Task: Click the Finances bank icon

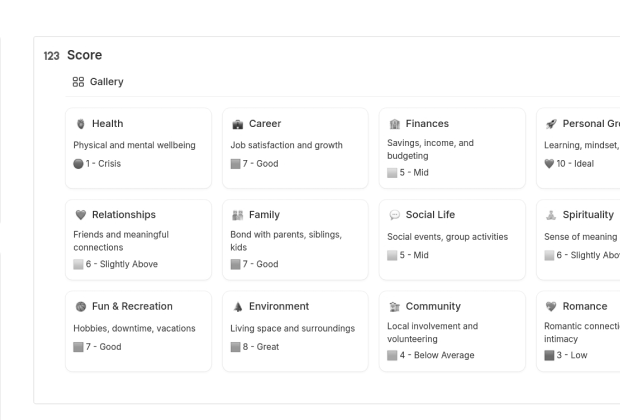Action: coord(394,124)
